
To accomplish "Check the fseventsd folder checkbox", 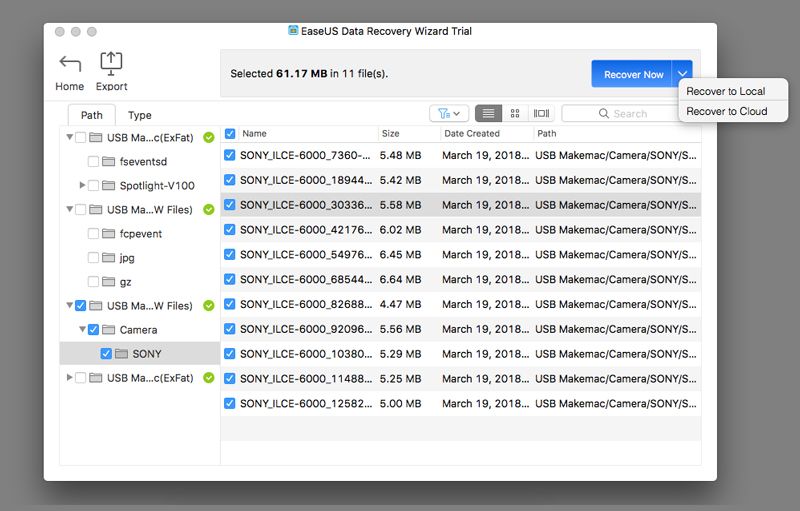I will pos(93,162).
